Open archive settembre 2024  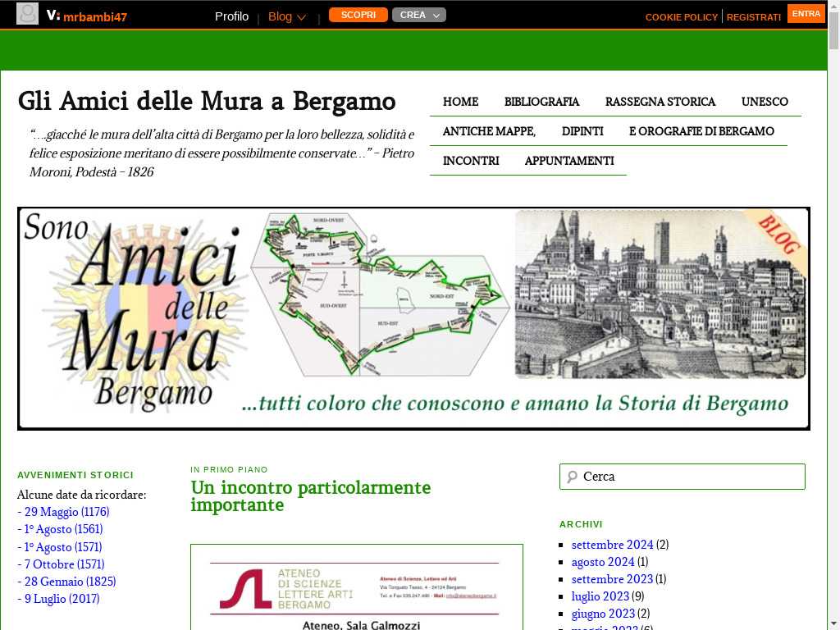(x=612, y=545)
